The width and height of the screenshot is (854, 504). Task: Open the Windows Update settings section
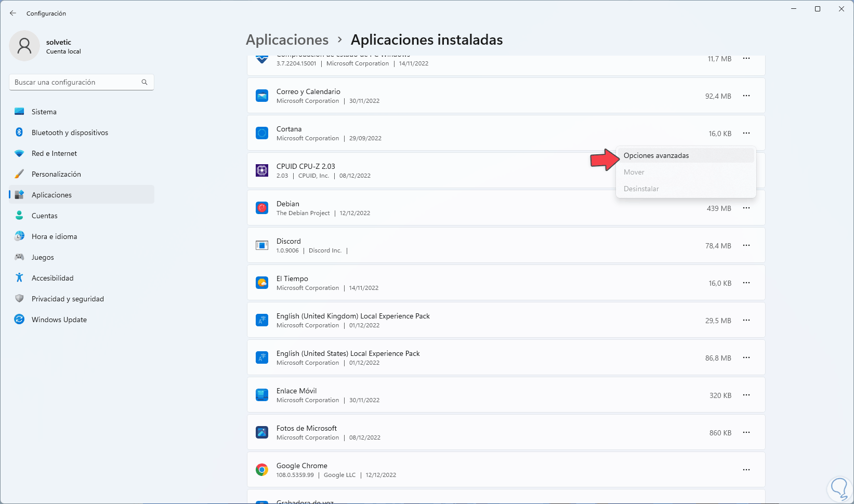click(x=59, y=320)
